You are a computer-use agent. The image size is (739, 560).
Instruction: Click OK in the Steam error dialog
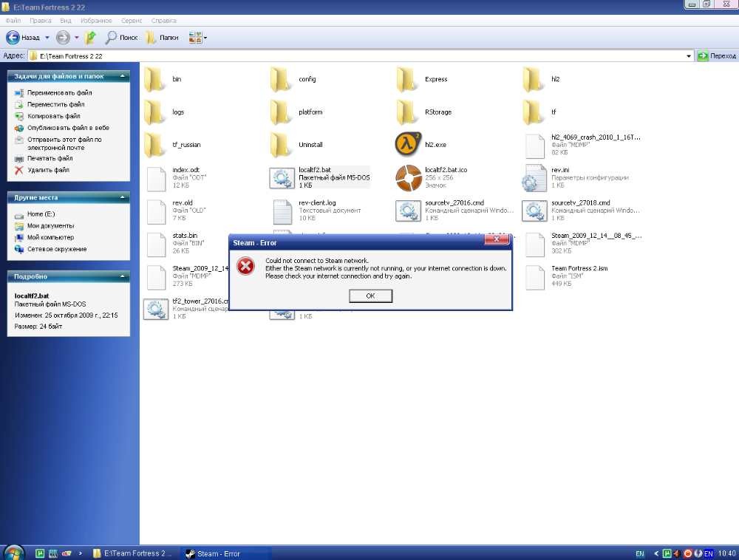(x=370, y=296)
